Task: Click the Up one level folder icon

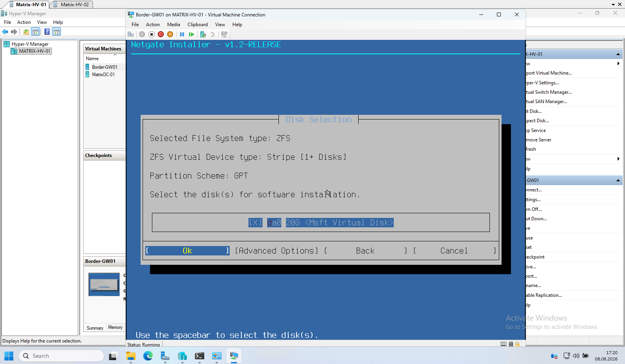Action: pyautogui.click(x=26, y=32)
